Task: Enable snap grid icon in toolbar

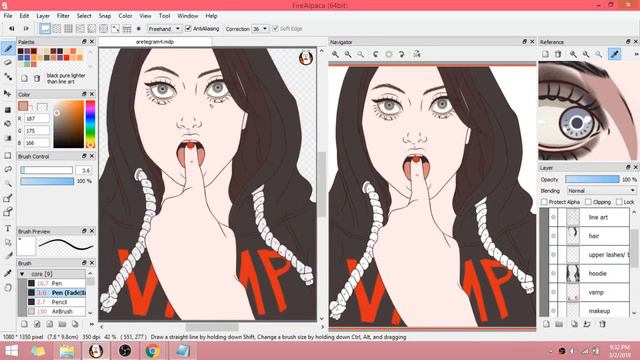Action: click(x=68, y=29)
